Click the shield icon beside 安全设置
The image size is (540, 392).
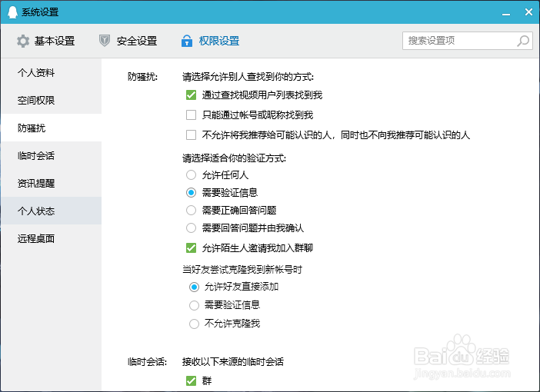click(x=105, y=41)
